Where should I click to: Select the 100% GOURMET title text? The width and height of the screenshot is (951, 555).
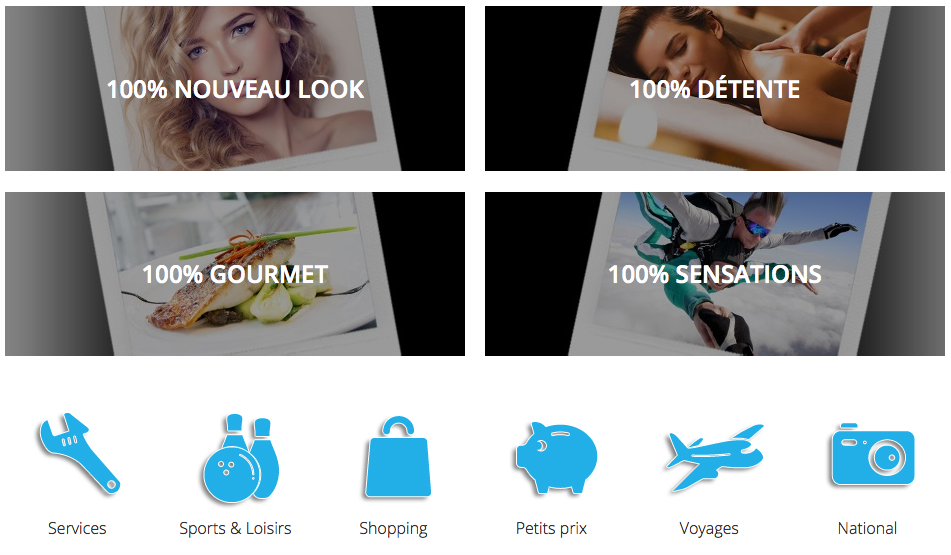[x=235, y=274]
